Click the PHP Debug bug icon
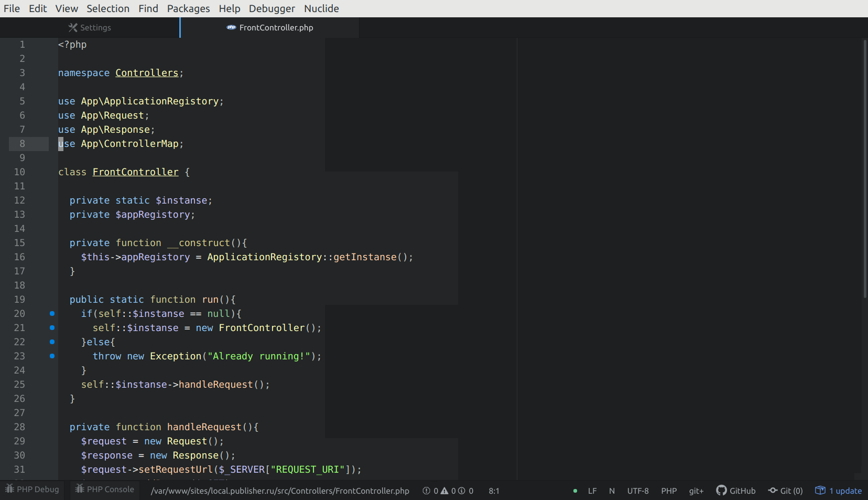 [x=9, y=489]
